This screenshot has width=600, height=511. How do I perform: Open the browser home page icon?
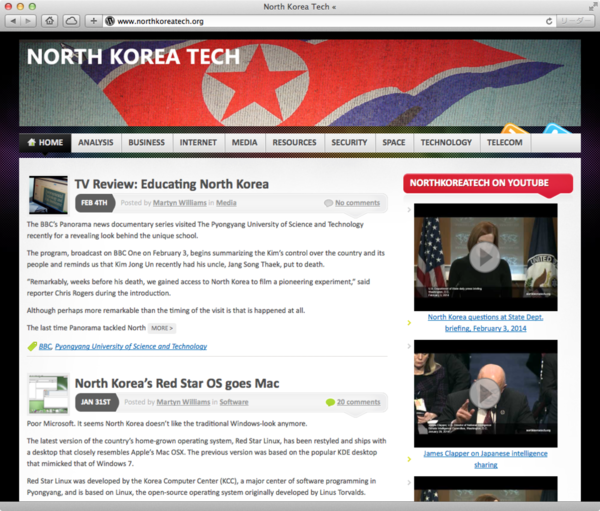[x=50, y=21]
